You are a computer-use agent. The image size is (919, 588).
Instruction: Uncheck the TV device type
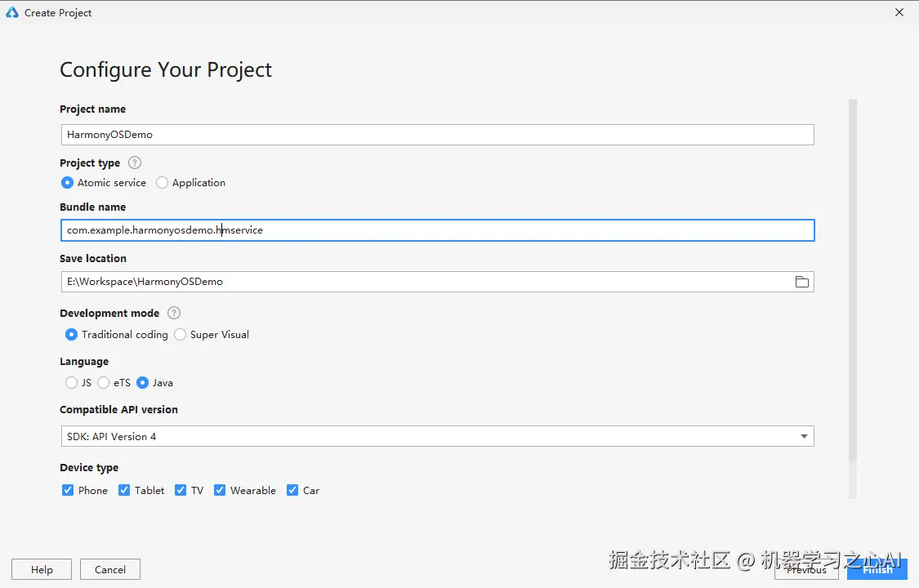tap(181, 490)
